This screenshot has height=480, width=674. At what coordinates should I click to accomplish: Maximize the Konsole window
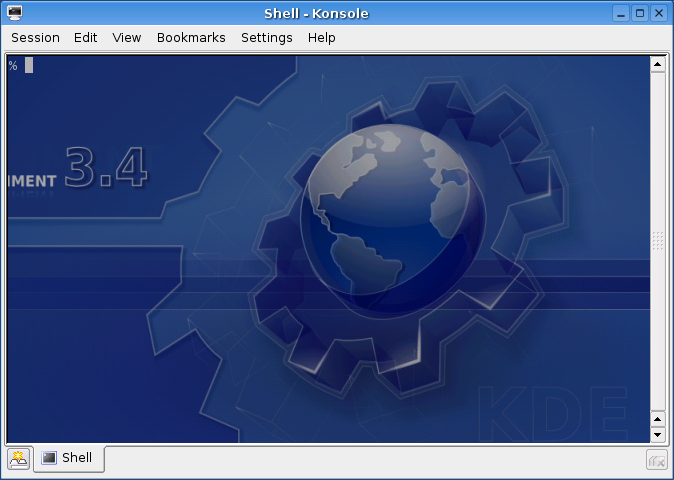[640, 13]
